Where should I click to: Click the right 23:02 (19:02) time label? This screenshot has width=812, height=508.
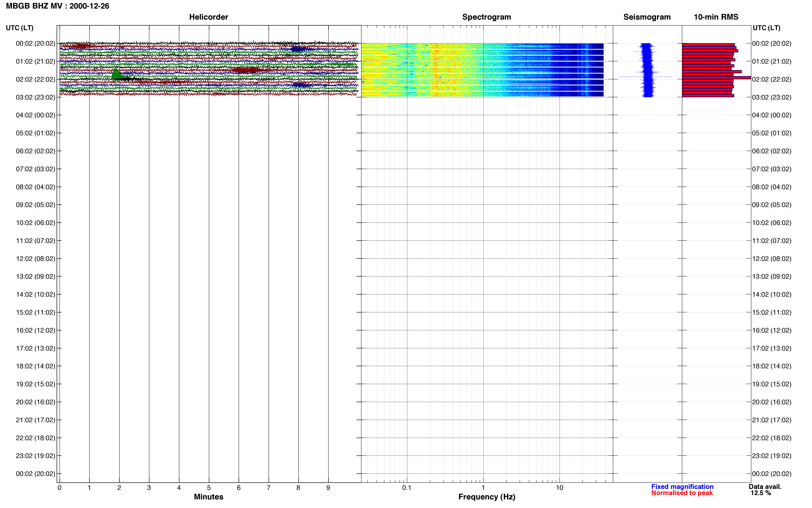(772, 456)
